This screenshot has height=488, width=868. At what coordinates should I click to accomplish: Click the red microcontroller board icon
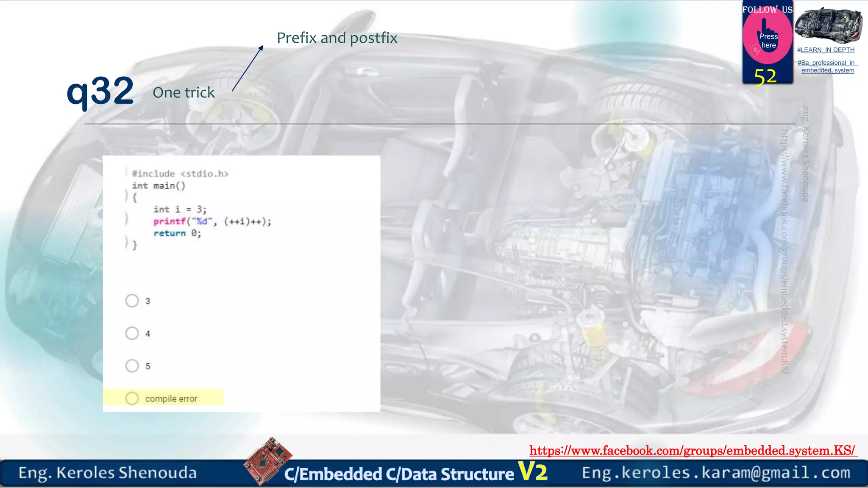[267, 461]
